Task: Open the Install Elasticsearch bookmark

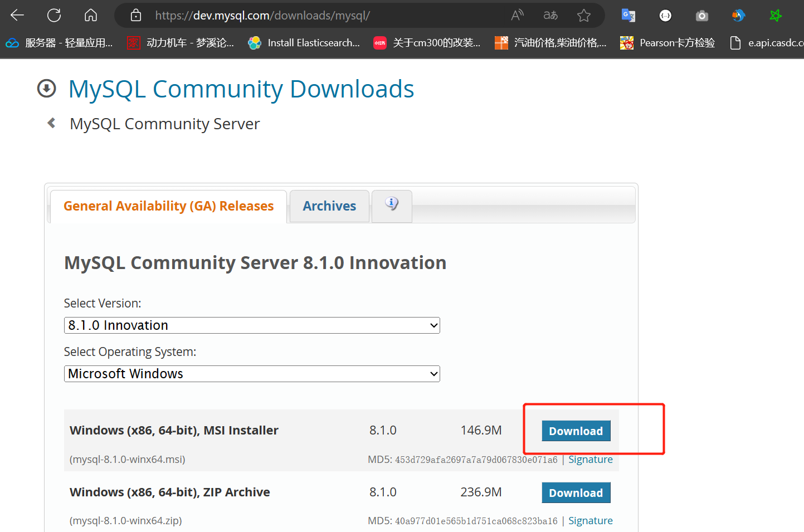Action: [x=304, y=43]
